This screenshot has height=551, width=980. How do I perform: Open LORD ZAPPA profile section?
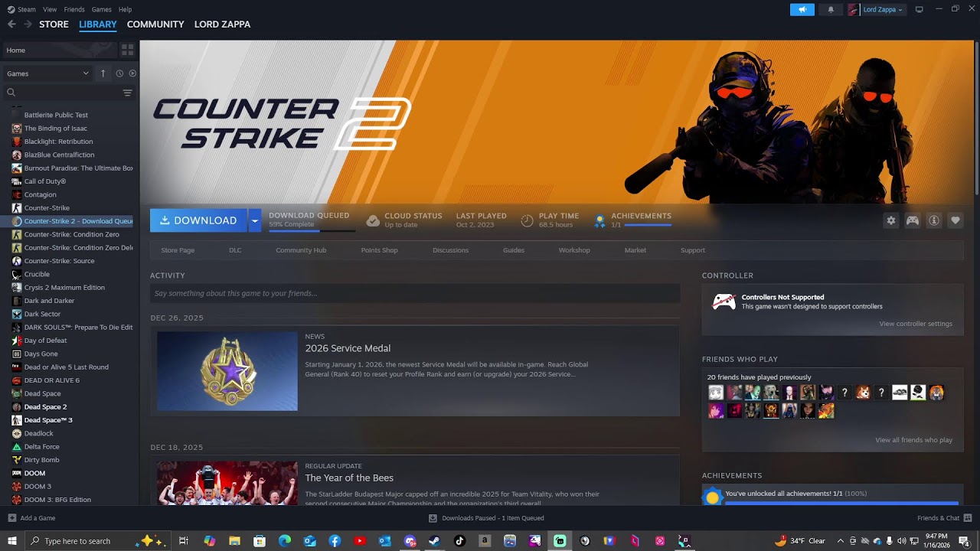point(222,24)
